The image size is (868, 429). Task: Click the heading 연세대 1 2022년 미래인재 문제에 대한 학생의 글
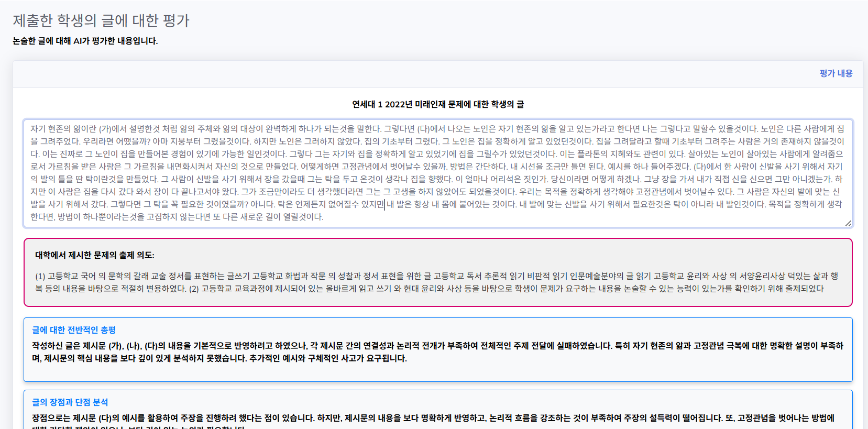(x=438, y=104)
